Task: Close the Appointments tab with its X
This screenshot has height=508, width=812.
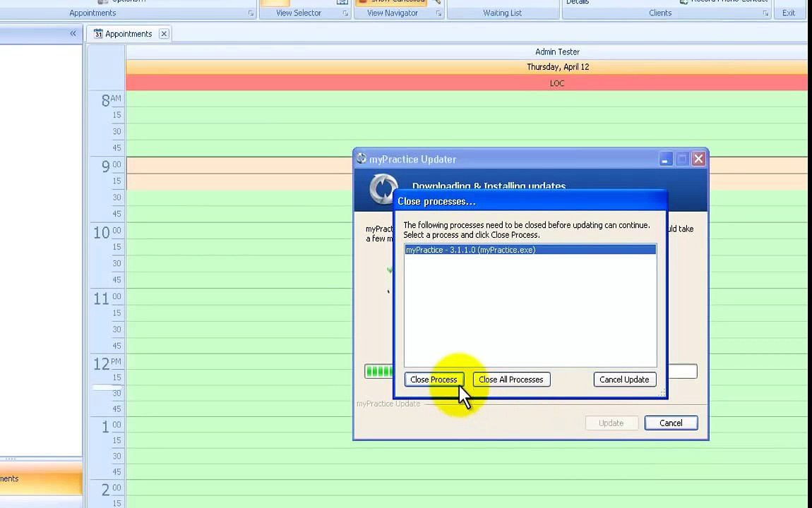Action: click(x=164, y=34)
